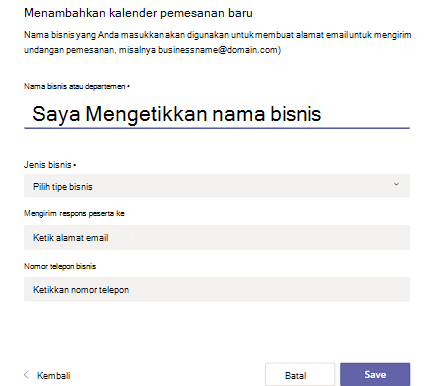
Task: Click the 'Ketik alamat email' field
Action: pos(217,238)
